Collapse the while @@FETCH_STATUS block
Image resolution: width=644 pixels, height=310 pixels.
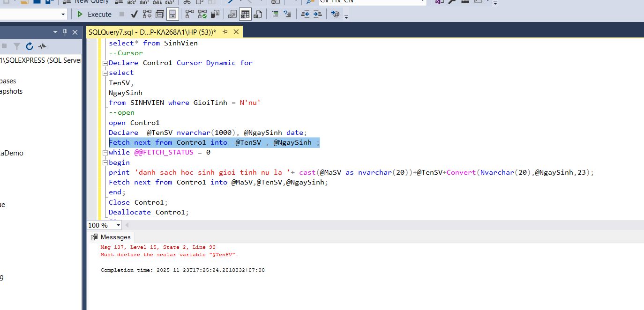point(105,153)
